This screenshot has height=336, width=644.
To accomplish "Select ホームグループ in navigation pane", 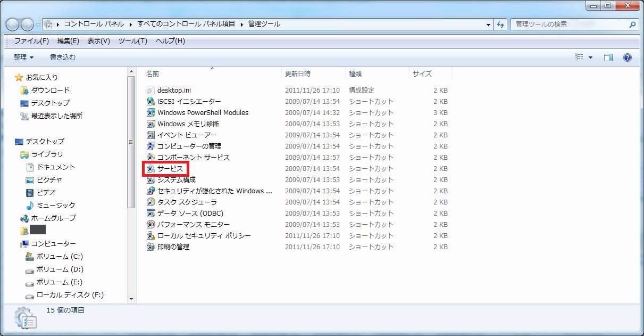I will pyautogui.click(x=48, y=218).
